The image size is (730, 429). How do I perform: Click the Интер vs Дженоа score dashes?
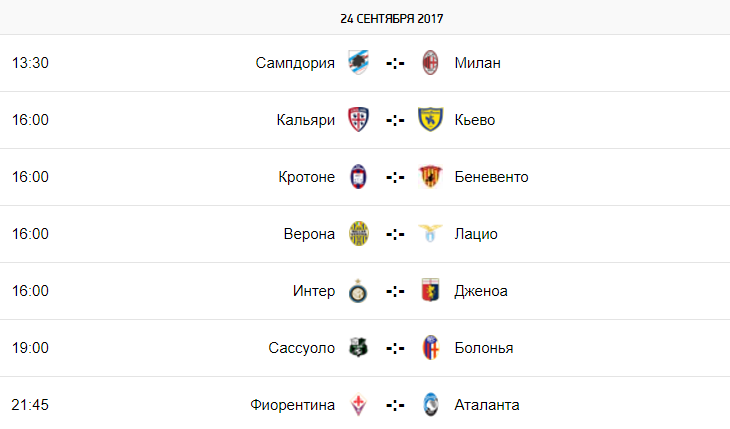(395, 291)
